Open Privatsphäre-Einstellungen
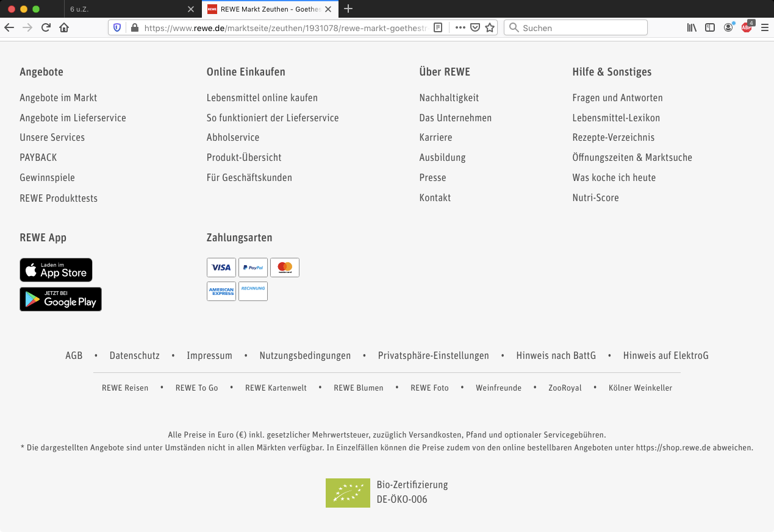The image size is (774, 532). (434, 355)
